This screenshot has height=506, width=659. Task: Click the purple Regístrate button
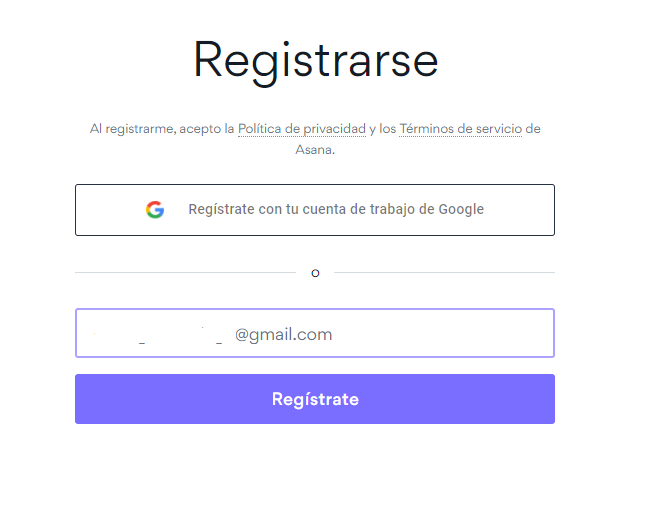click(x=315, y=399)
